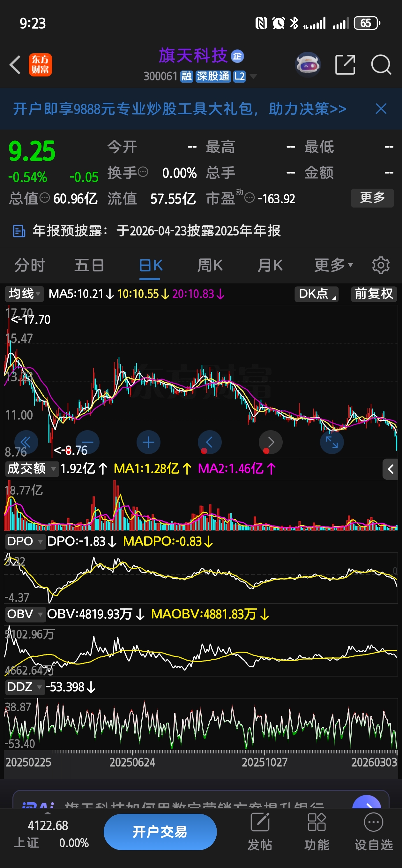Viewport: 402px width, 868px height.
Task: Tap the 融 margin badge
Action: [186, 77]
